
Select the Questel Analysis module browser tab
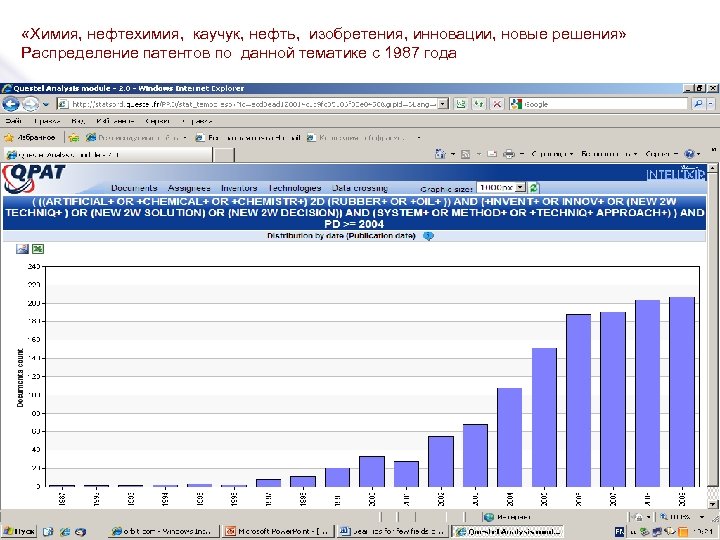tap(108, 155)
